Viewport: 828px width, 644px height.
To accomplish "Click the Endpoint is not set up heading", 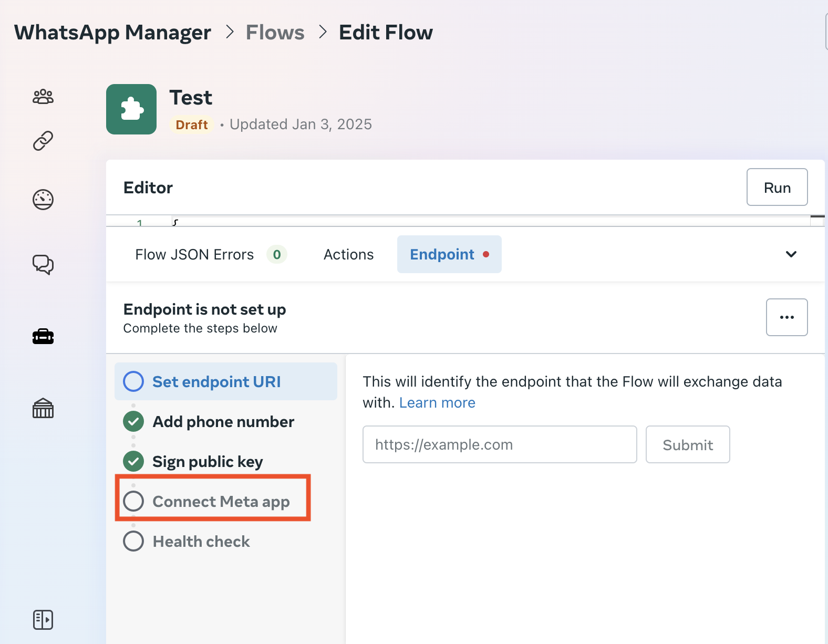I will (x=204, y=309).
